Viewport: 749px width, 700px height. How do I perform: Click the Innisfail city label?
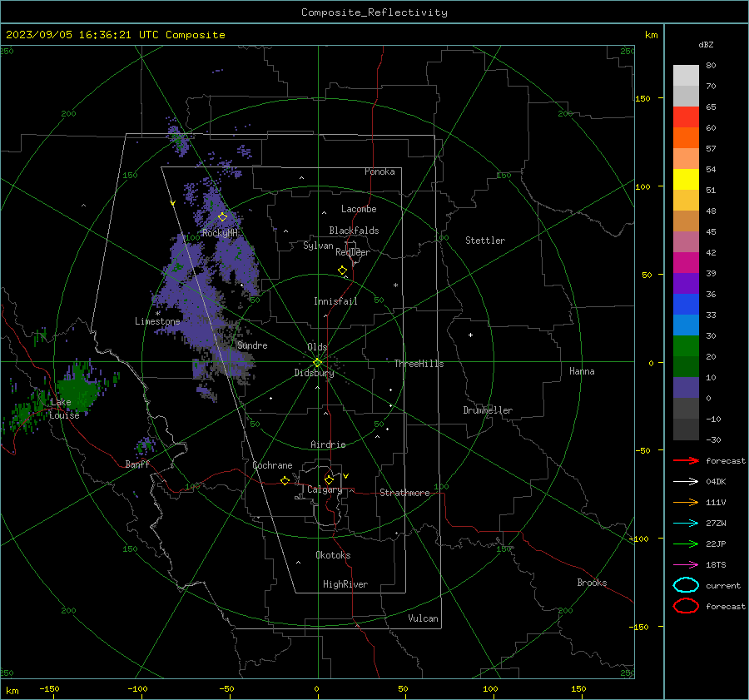[x=335, y=301]
